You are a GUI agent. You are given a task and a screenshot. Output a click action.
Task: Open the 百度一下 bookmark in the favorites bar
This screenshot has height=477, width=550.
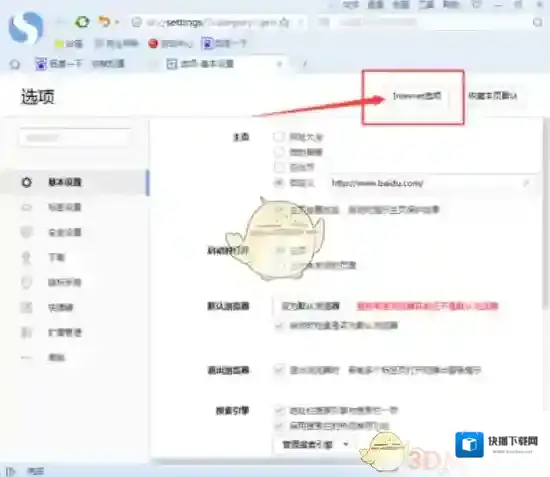[224, 44]
